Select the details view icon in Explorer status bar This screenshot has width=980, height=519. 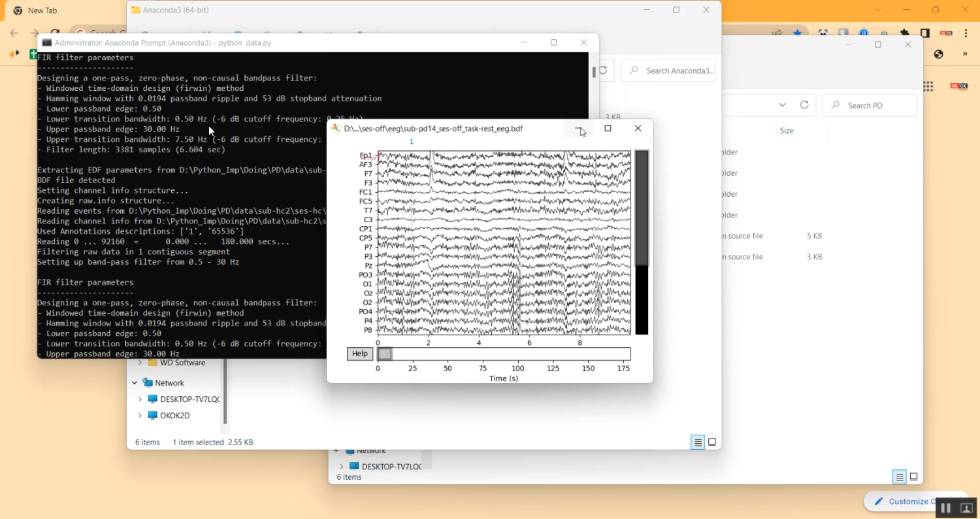[x=698, y=442]
